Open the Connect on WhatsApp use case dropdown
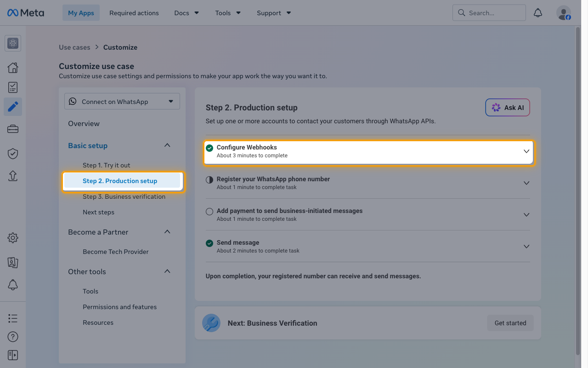This screenshot has width=588, height=368. [x=122, y=102]
